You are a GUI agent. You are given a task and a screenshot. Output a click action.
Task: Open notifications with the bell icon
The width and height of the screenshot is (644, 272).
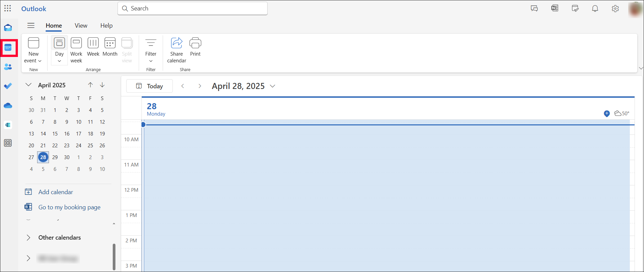[x=595, y=8]
